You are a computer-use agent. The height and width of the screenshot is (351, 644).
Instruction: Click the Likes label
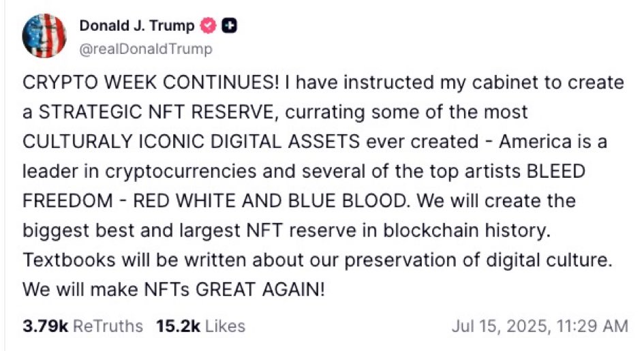[x=225, y=326]
